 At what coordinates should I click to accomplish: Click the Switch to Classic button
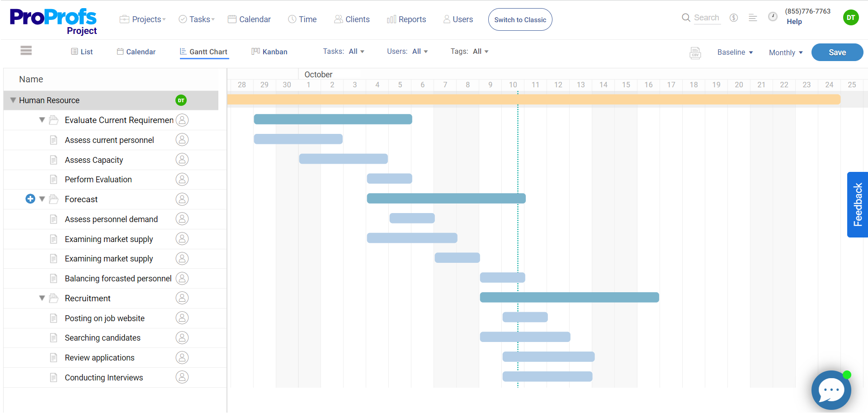520,19
